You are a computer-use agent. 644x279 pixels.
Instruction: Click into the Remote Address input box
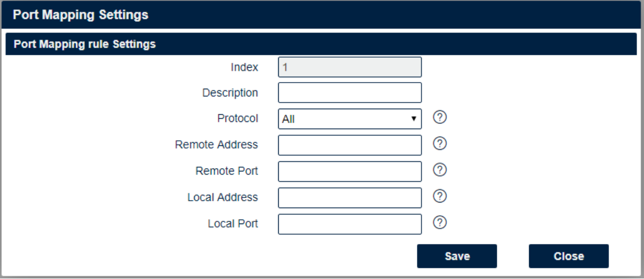(350, 145)
